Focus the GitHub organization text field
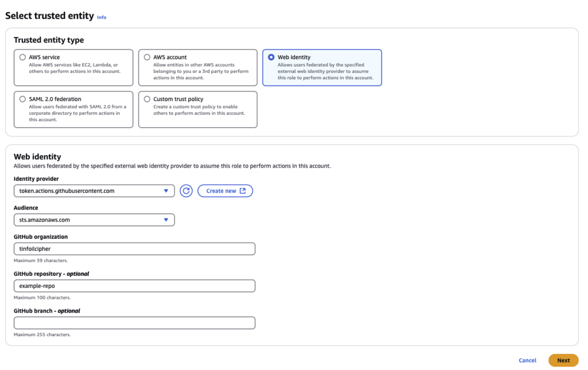Image resolution: width=588 pixels, height=370 pixels. point(134,249)
